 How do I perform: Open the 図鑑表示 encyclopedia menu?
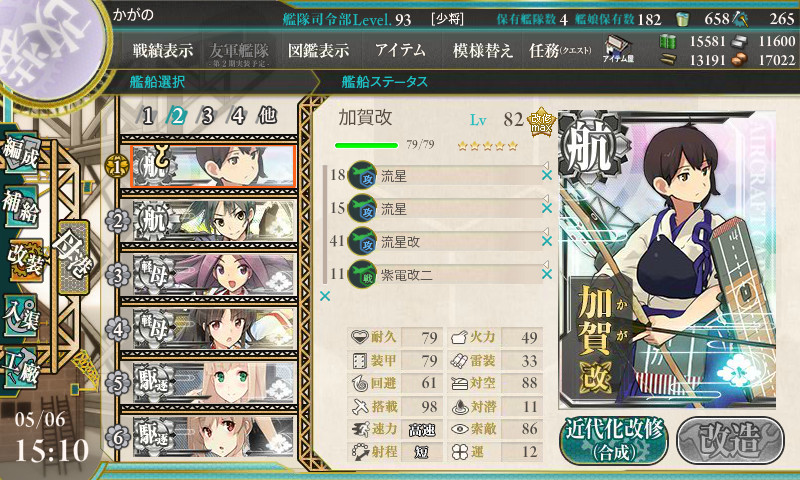click(318, 50)
